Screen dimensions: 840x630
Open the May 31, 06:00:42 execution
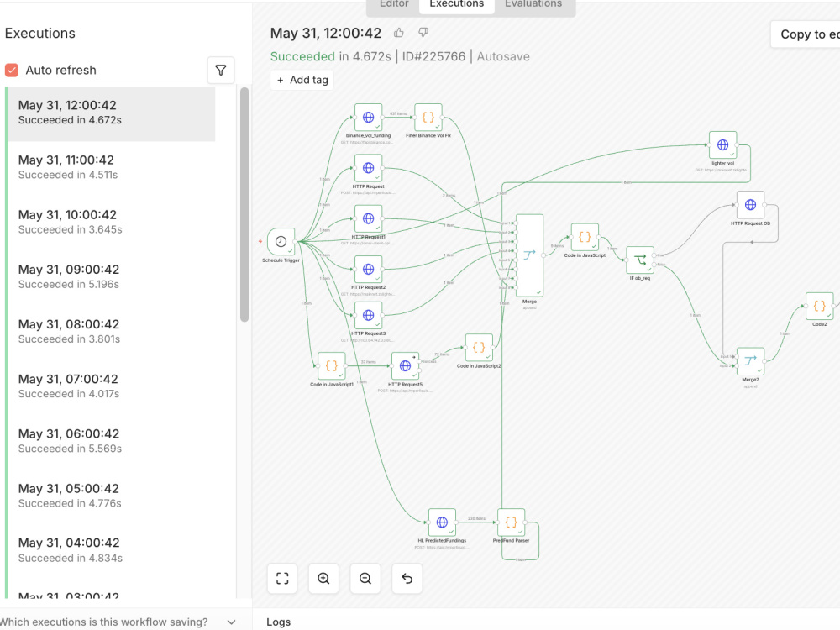(112, 441)
